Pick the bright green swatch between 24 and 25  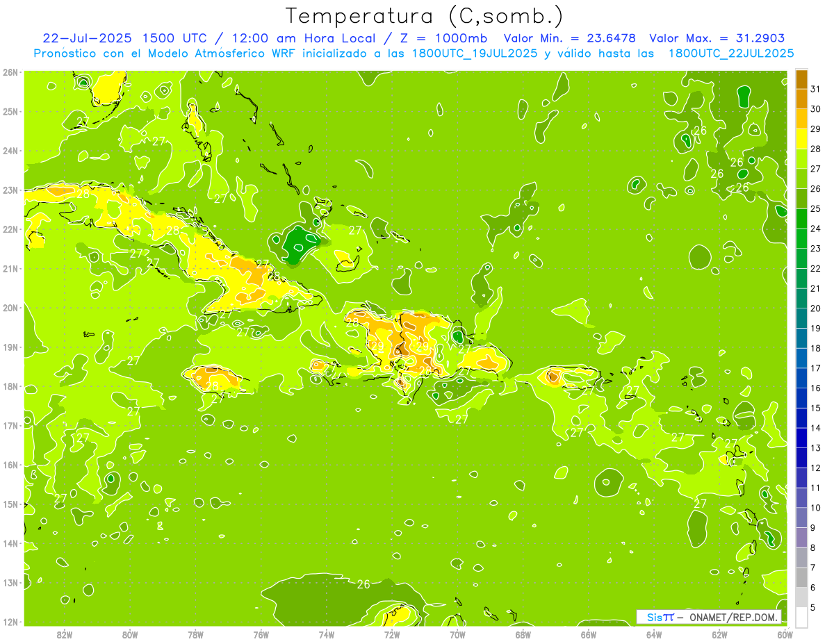(801, 219)
